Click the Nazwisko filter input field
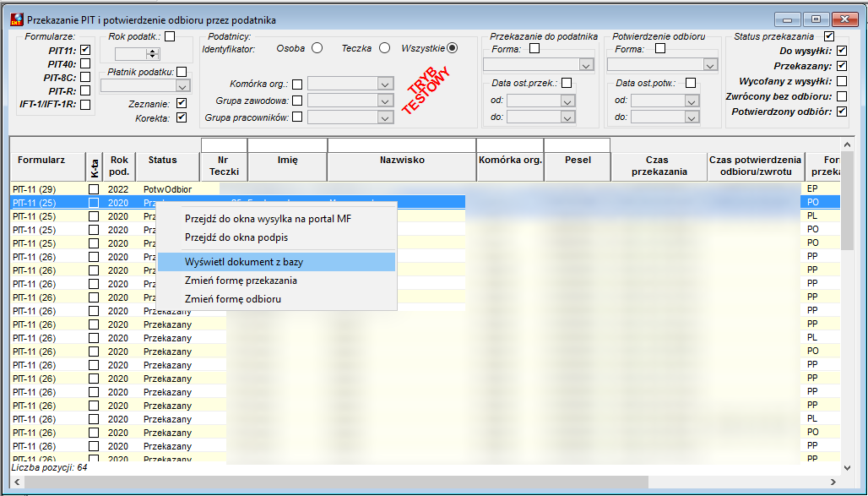The height and width of the screenshot is (496, 868). click(402, 145)
